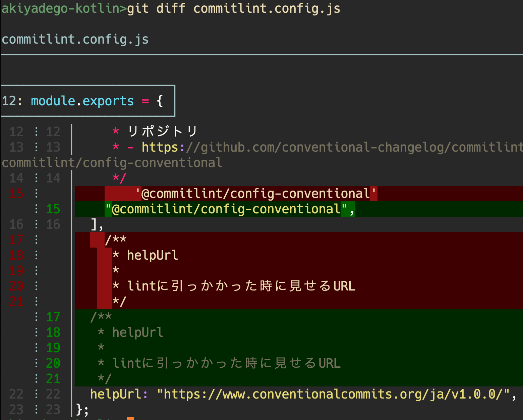The height and width of the screenshot is (420, 523).
Task: Click the hunk header 'module.exports = {'
Action: point(83,101)
